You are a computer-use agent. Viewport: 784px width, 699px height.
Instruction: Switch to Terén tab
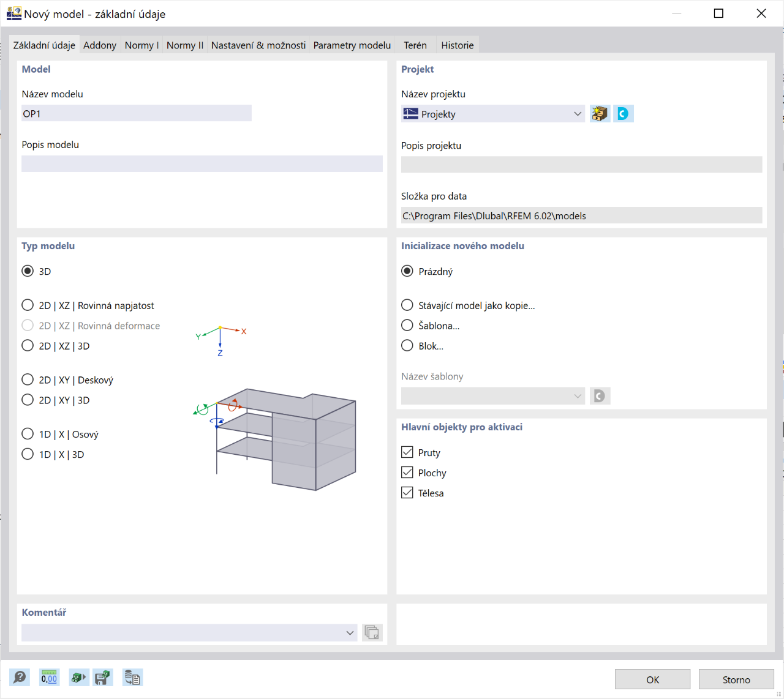pyautogui.click(x=415, y=45)
